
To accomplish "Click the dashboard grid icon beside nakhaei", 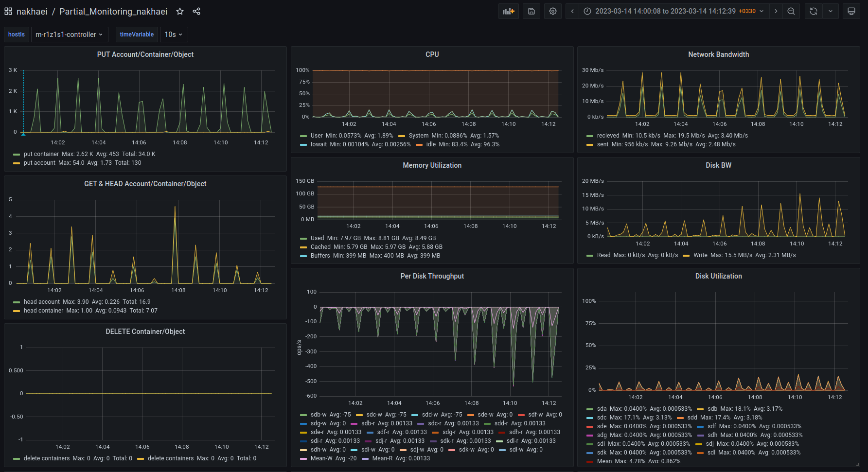I will click(x=8, y=11).
